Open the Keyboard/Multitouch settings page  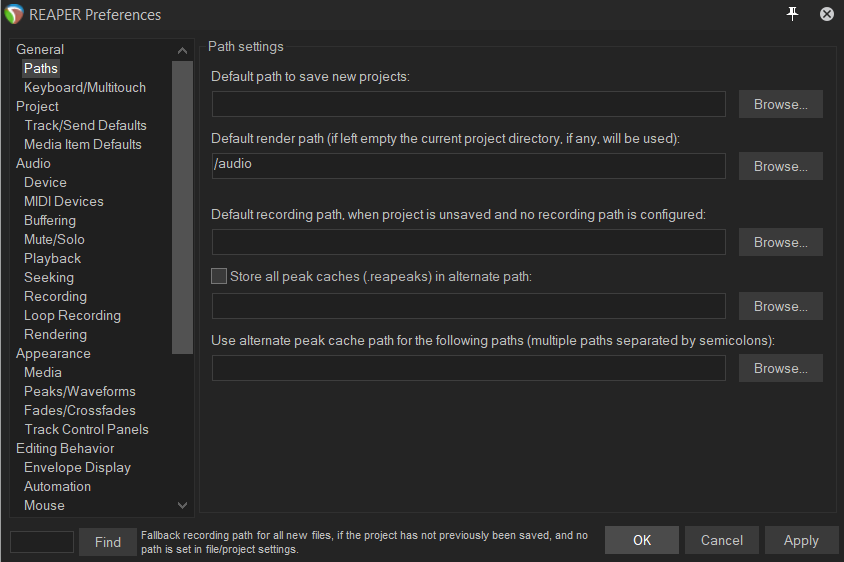point(84,87)
